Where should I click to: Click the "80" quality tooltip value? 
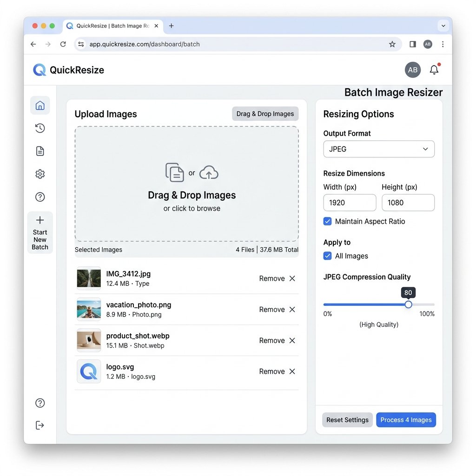point(408,293)
